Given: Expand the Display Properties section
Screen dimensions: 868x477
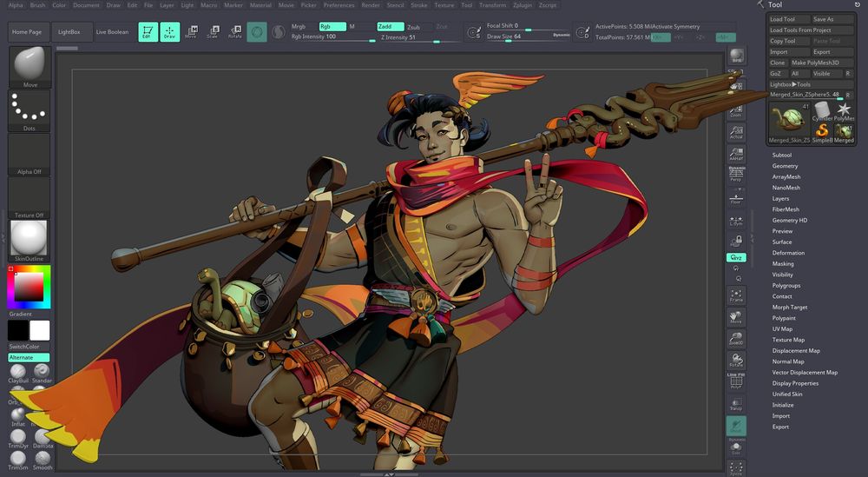Looking at the screenshot, I should [x=795, y=383].
